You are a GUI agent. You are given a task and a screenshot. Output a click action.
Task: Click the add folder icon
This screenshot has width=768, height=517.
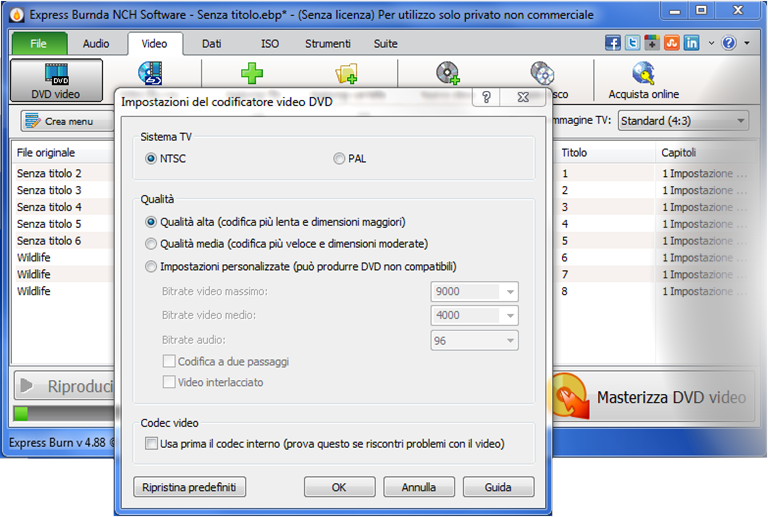346,73
